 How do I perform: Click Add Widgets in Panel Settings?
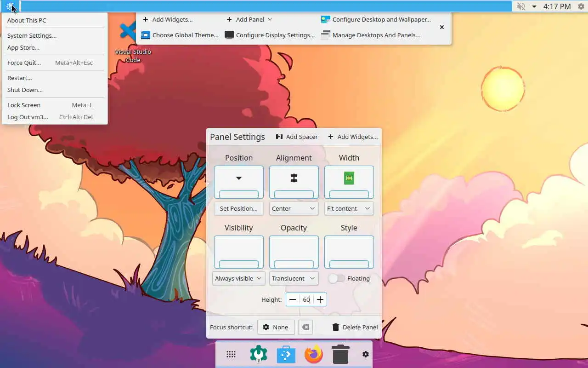[353, 137]
